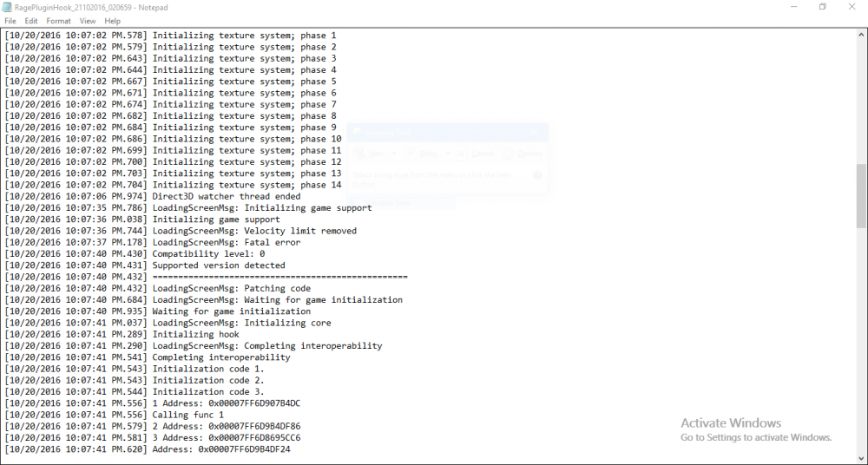Minimize the Notepad window

click(x=794, y=7)
